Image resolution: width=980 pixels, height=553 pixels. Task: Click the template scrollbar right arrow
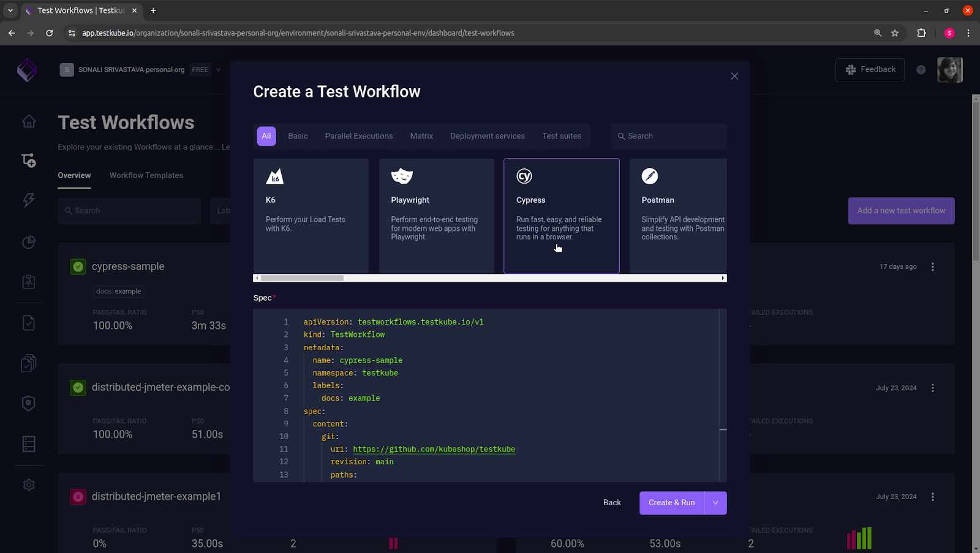(x=723, y=278)
